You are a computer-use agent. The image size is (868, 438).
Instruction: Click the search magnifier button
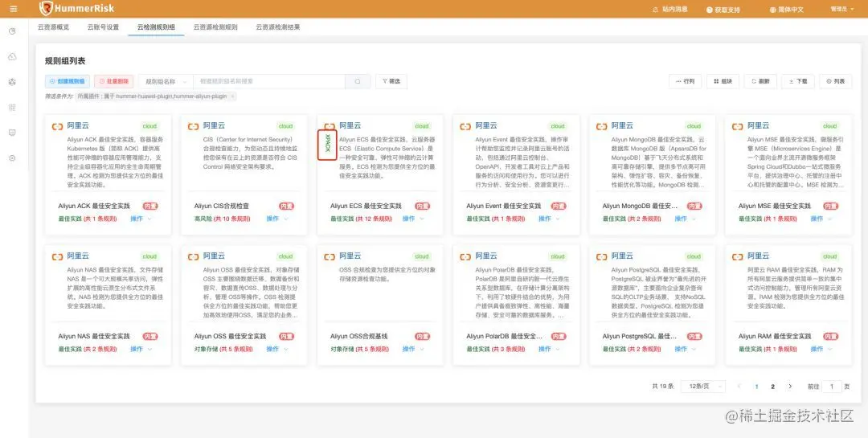(x=358, y=81)
